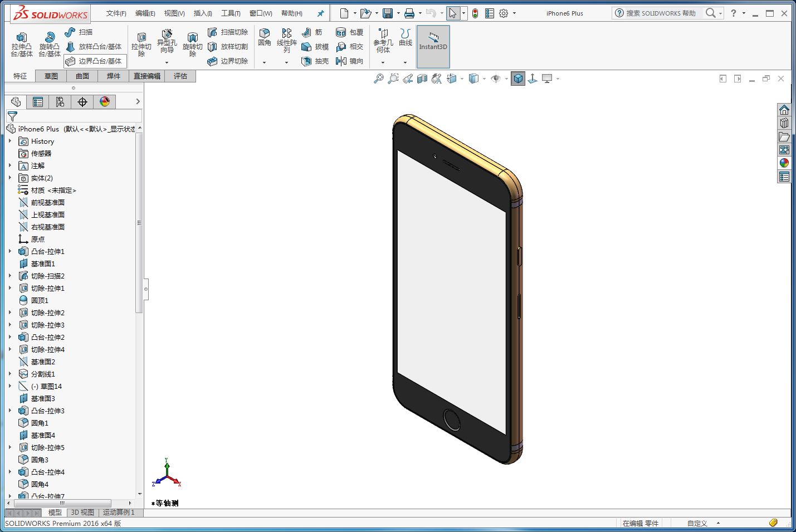Switch to the 草图 sketch tab
Viewport: 796px width, 532px height.
[51, 76]
